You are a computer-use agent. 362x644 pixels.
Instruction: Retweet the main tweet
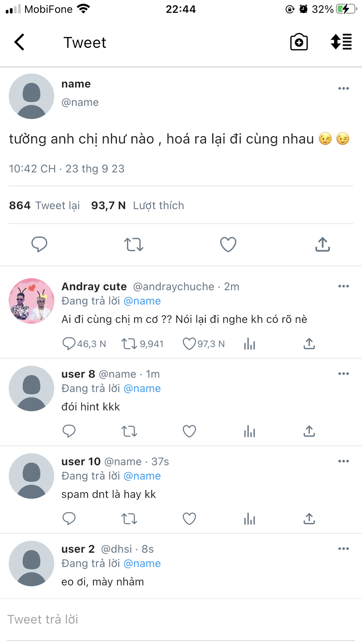pos(134,244)
